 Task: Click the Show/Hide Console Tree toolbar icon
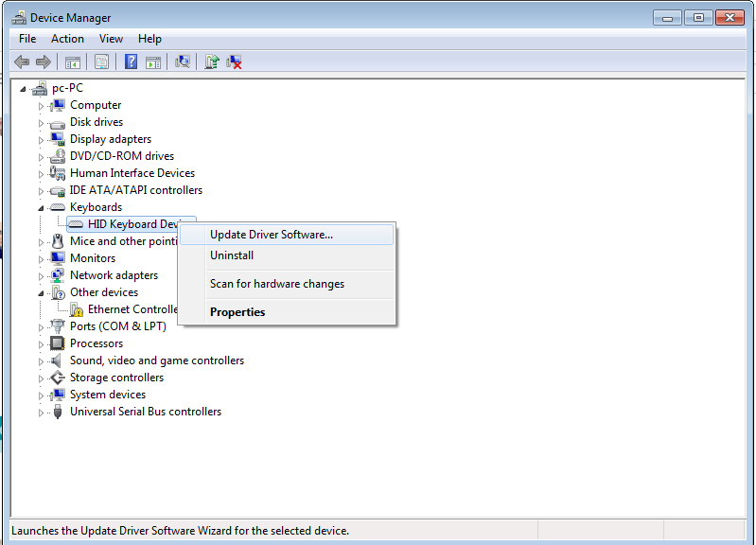73,62
